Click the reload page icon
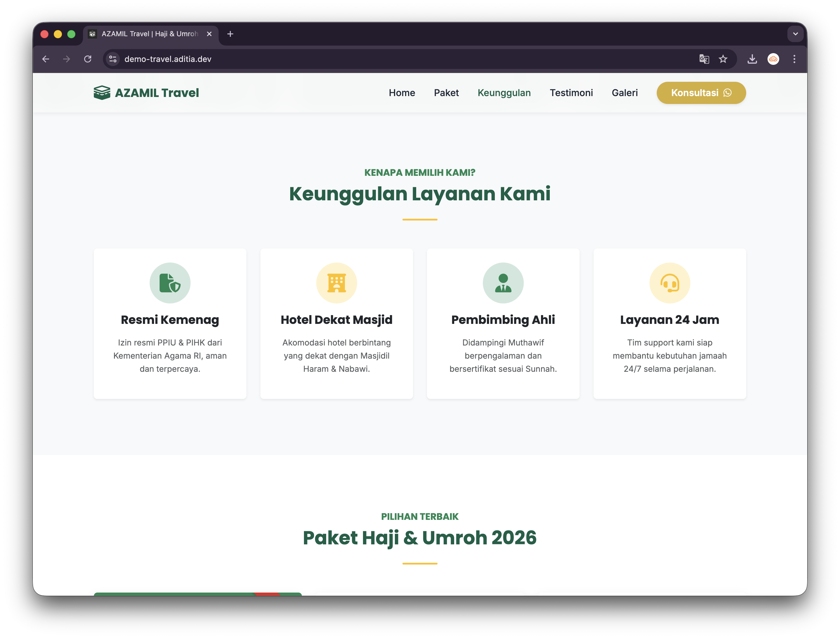Screen dimensions: 840x639 click(x=88, y=59)
